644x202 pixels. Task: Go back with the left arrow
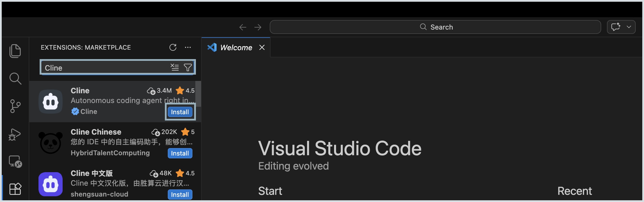(243, 27)
